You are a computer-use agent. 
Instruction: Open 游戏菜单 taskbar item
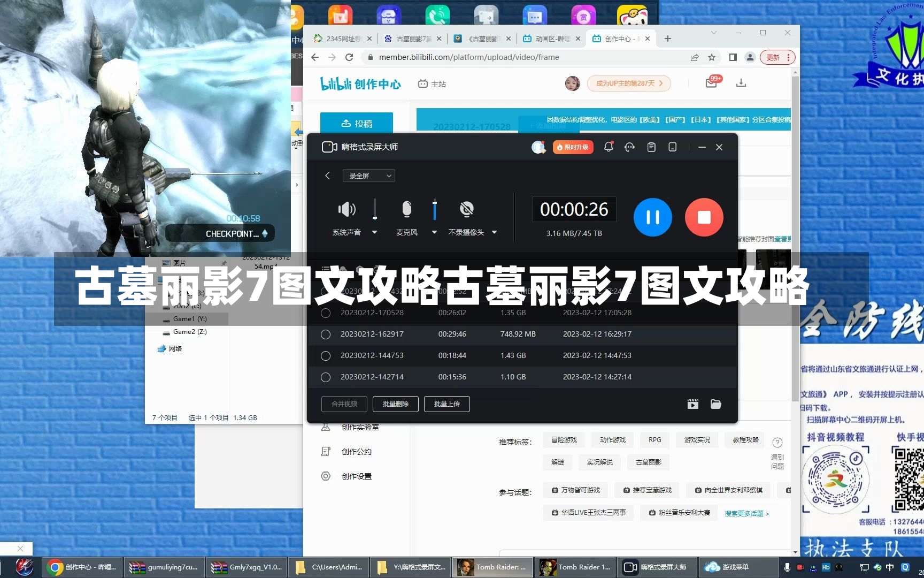740,567
